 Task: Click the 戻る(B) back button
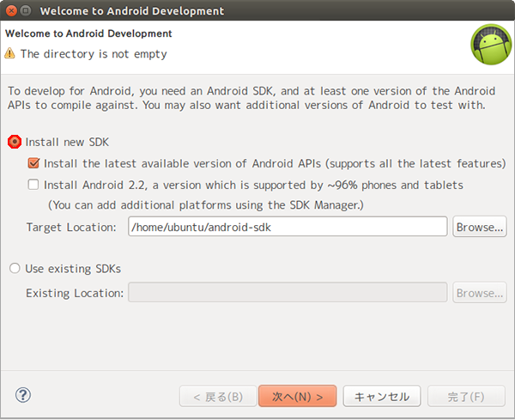point(218,397)
